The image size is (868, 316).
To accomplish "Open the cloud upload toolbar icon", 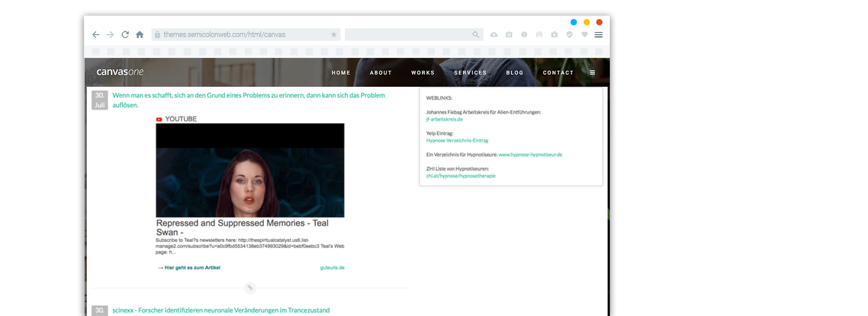I will [494, 35].
